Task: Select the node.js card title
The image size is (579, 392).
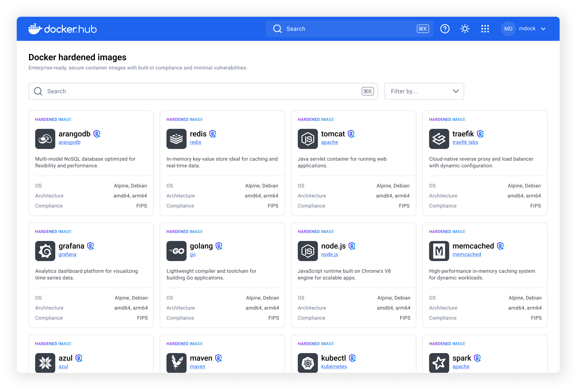Action: [333, 246]
